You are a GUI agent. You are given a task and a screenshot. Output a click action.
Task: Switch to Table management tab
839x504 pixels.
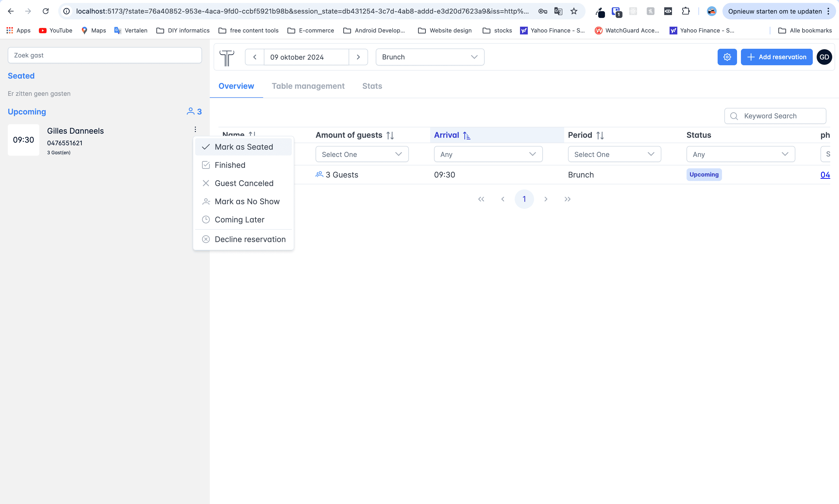(308, 86)
